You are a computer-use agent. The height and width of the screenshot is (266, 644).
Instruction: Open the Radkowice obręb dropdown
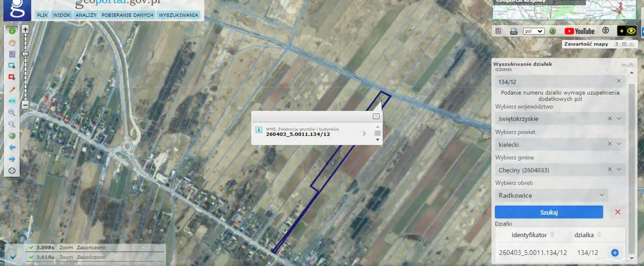tap(551, 195)
